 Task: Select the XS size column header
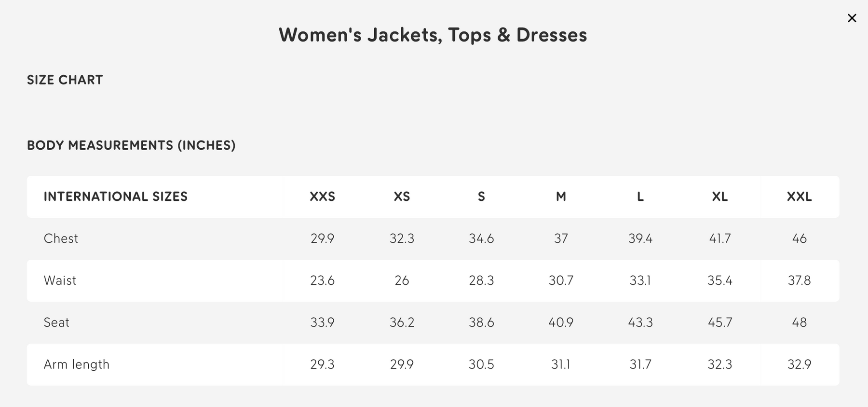pos(402,196)
